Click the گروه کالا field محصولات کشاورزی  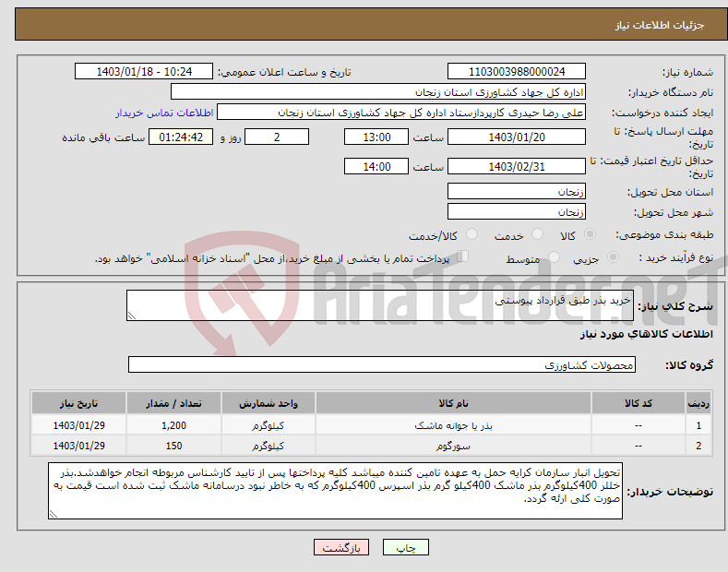click(382, 364)
